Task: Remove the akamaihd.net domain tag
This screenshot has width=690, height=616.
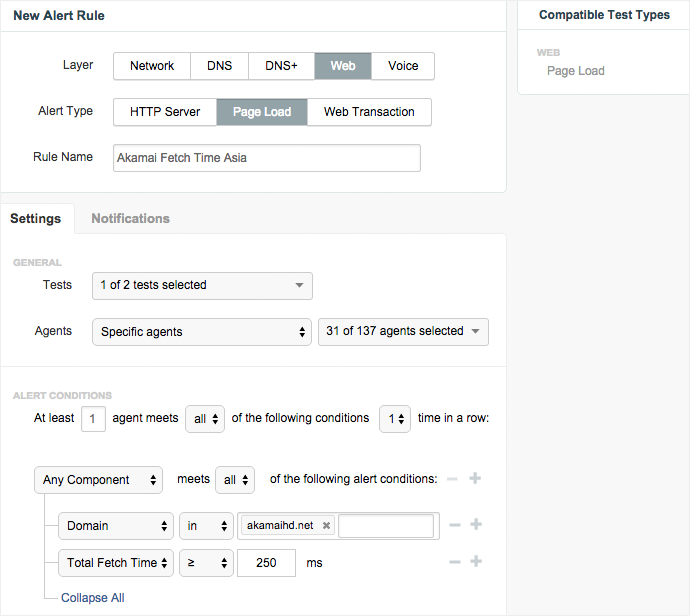Action: pos(326,526)
